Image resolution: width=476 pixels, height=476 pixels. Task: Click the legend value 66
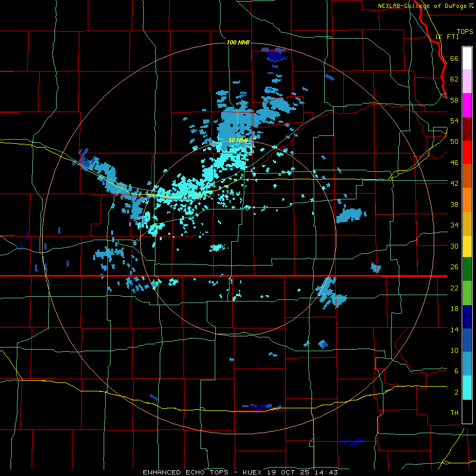tap(454, 58)
